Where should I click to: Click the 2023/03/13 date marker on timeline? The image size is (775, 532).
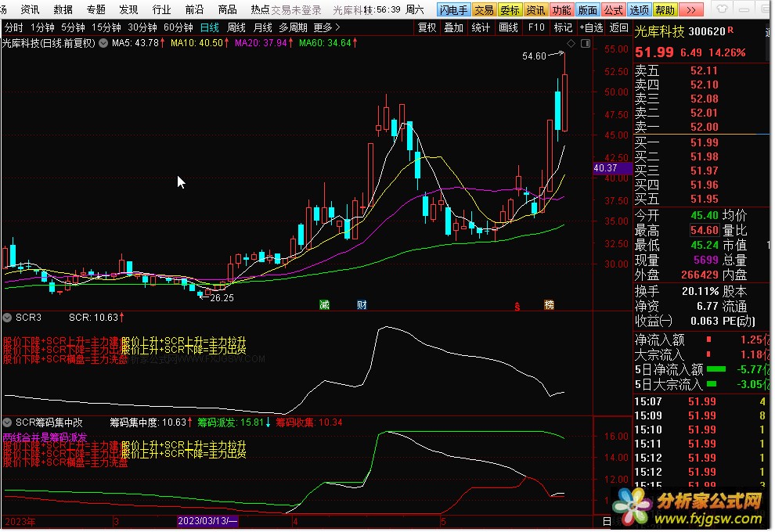pos(207,521)
